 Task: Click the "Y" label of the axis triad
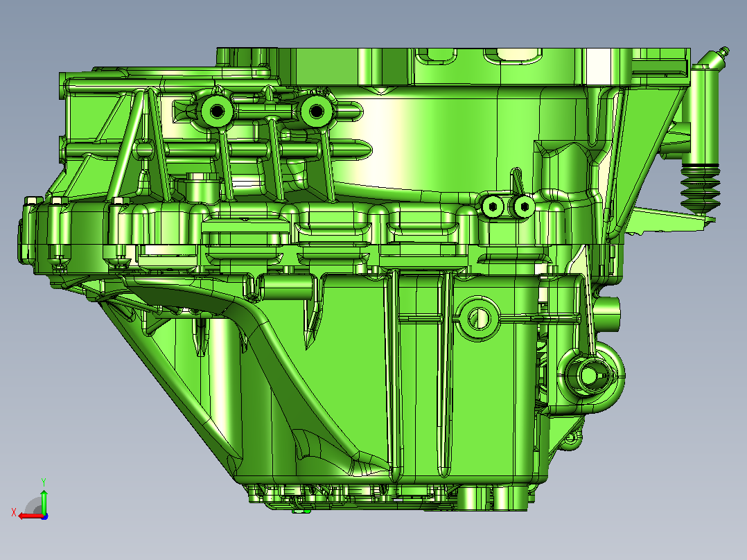(x=44, y=482)
